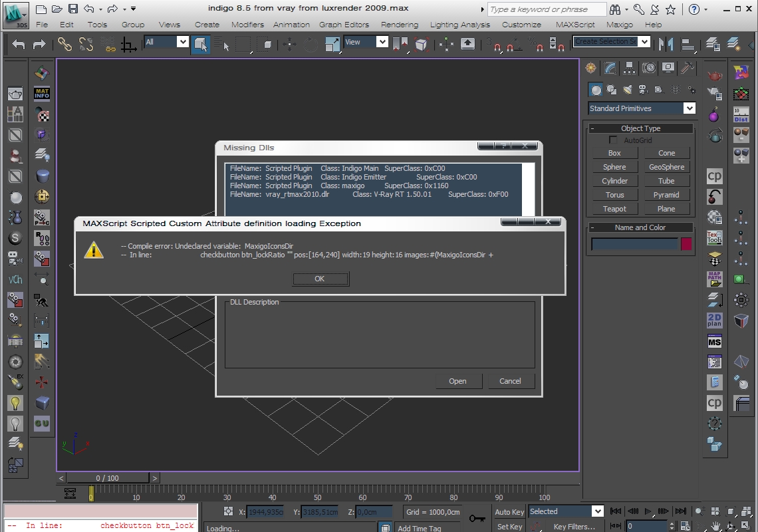
Task: Select the Cameras category icon
Action: [x=643, y=90]
